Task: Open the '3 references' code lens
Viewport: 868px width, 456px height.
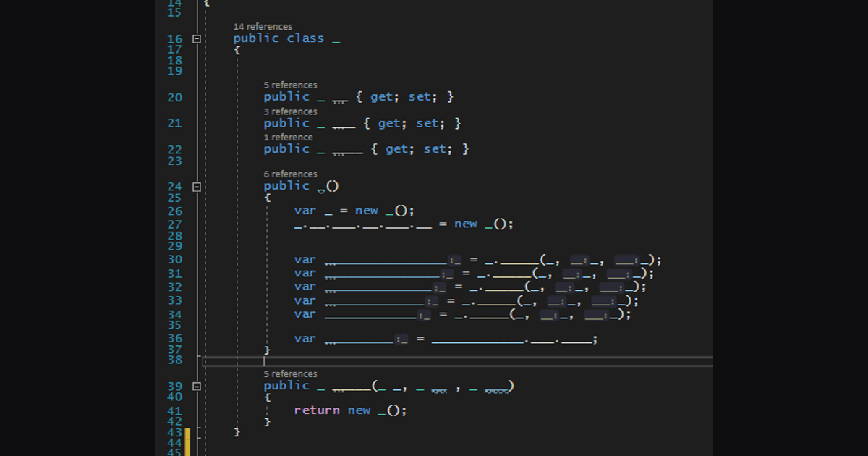Action: [290, 111]
